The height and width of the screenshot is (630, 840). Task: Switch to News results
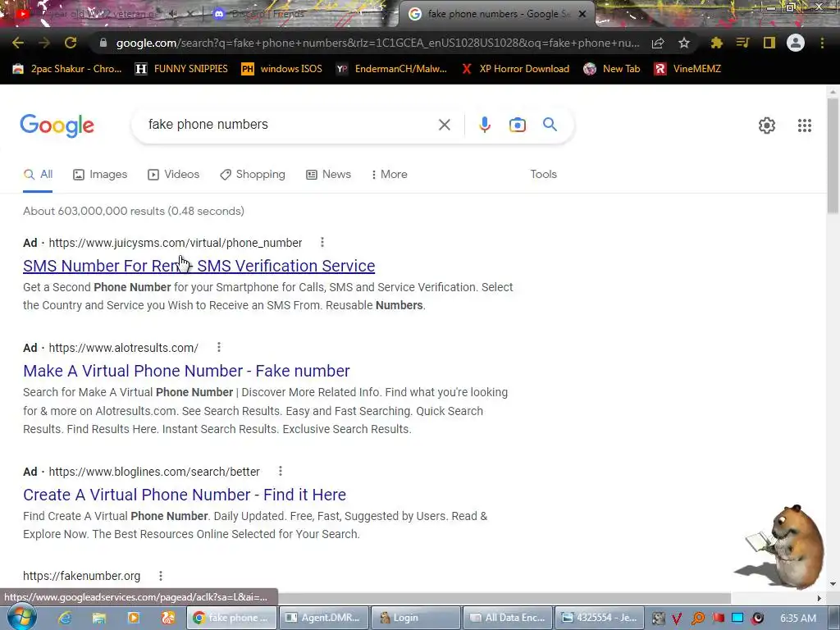click(x=328, y=175)
